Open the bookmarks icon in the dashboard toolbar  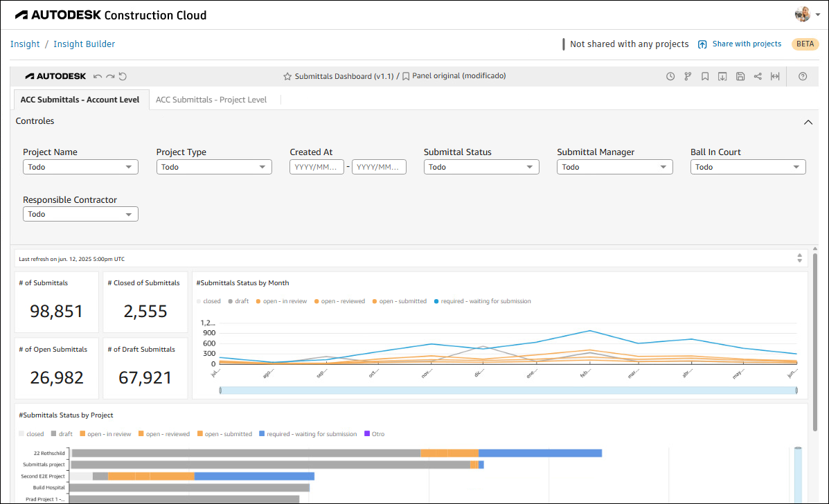[705, 76]
